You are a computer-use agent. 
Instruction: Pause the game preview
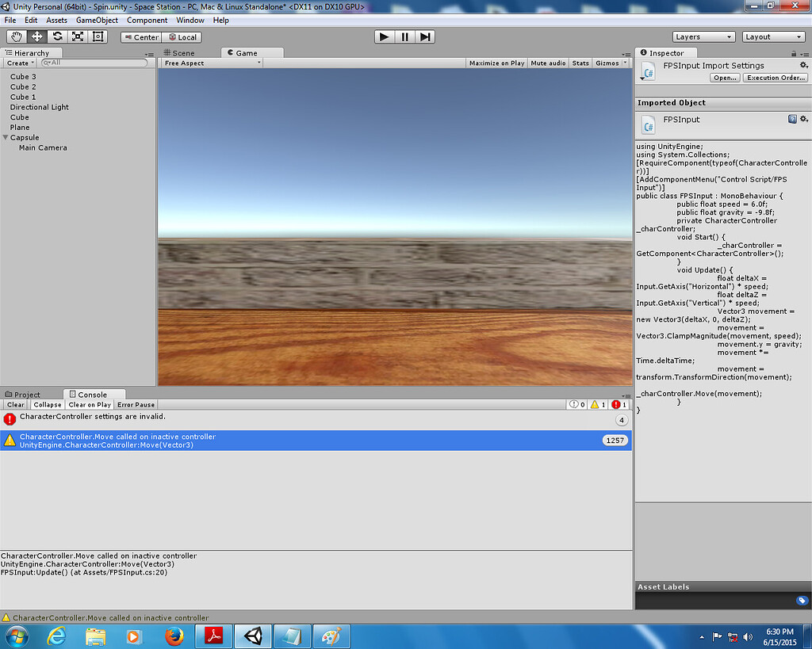[405, 36]
